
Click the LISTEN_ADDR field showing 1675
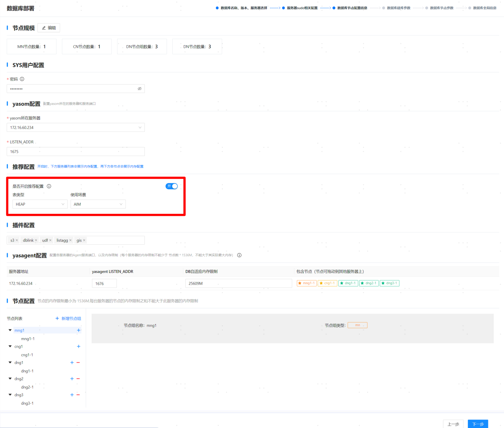tap(75, 151)
